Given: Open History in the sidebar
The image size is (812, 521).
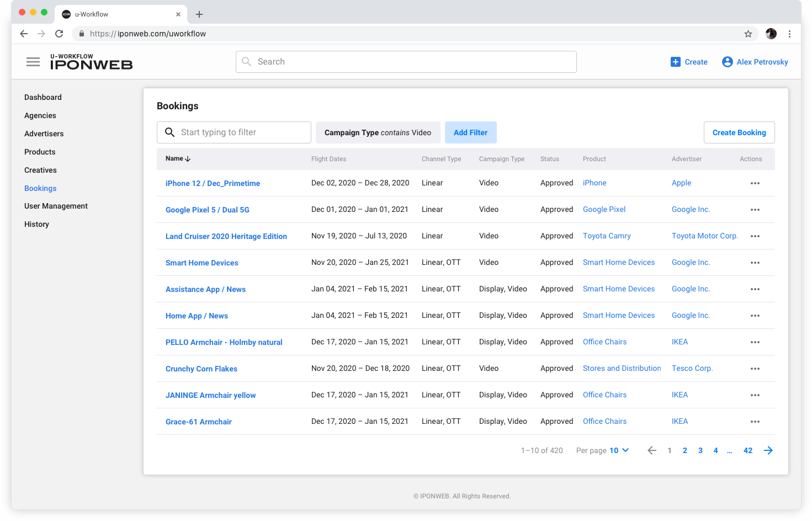Looking at the screenshot, I should 36,224.
